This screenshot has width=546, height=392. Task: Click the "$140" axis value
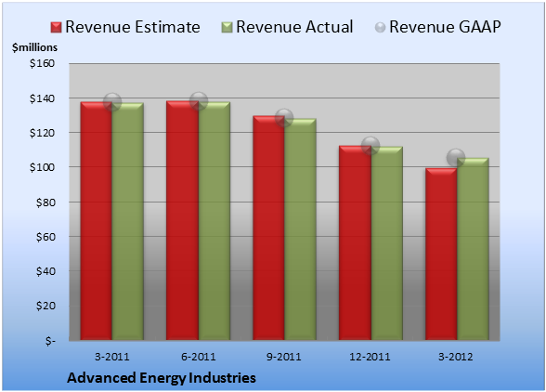tap(42, 98)
